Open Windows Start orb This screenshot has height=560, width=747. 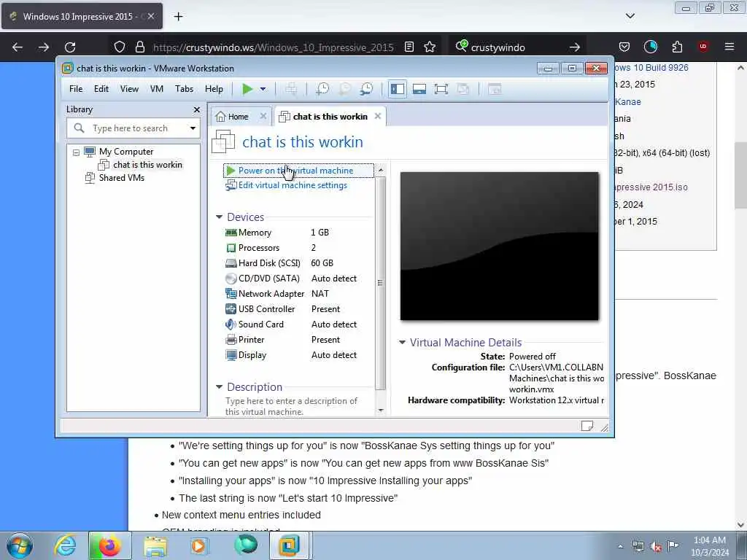[x=20, y=545]
